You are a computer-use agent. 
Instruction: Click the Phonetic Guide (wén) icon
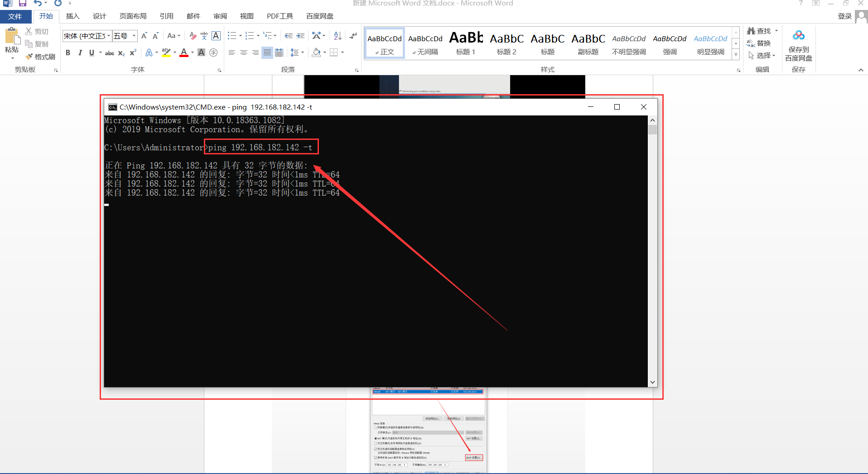click(x=204, y=36)
